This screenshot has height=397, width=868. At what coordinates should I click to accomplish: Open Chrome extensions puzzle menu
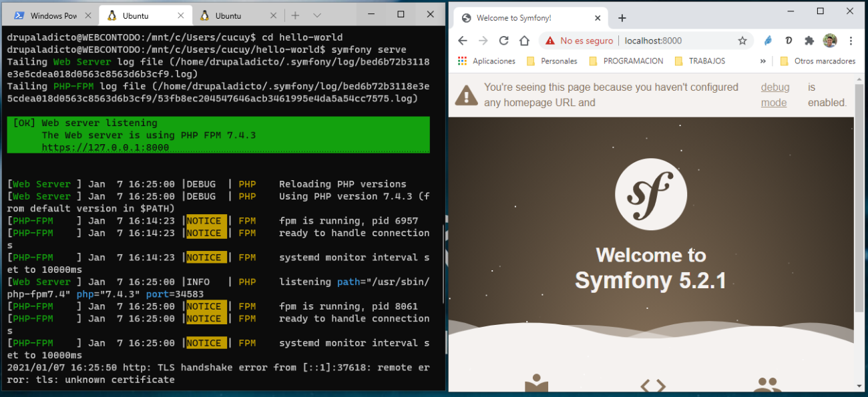tap(809, 41)
